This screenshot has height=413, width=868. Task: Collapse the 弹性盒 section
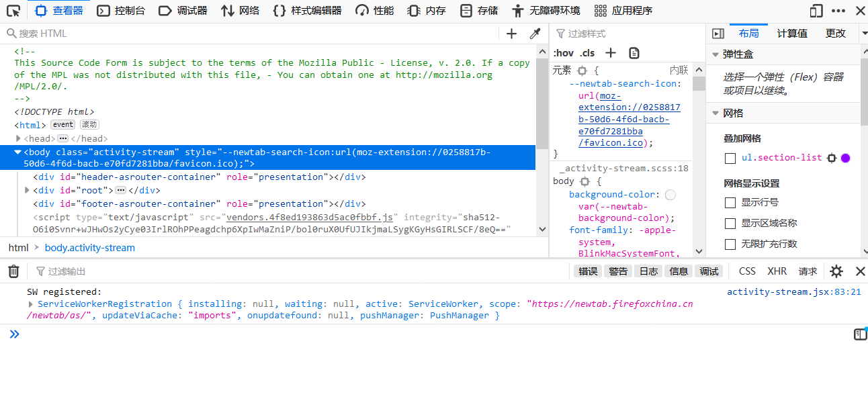[715, 54]
